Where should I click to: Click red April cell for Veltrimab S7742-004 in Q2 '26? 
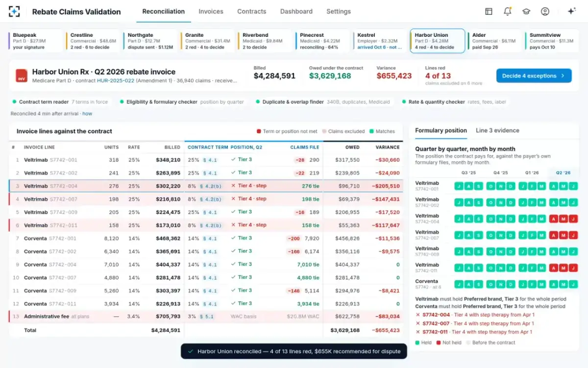tap(553, 219)
